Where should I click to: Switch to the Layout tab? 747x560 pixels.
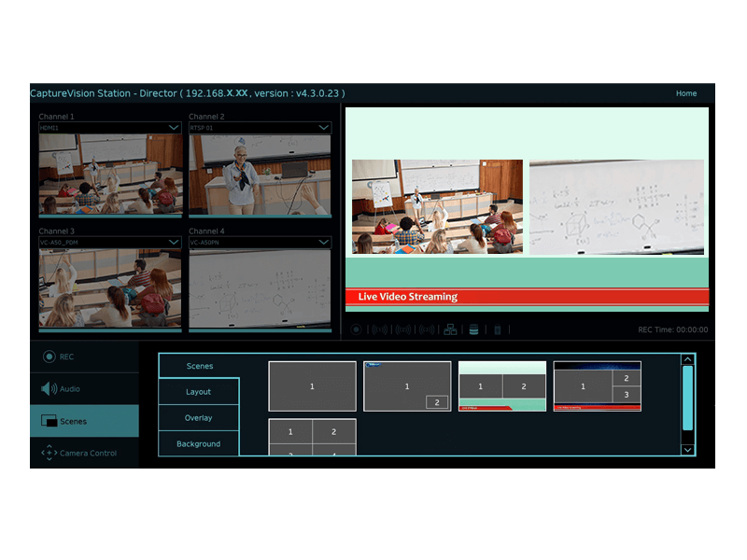click(x=198, y=392)
